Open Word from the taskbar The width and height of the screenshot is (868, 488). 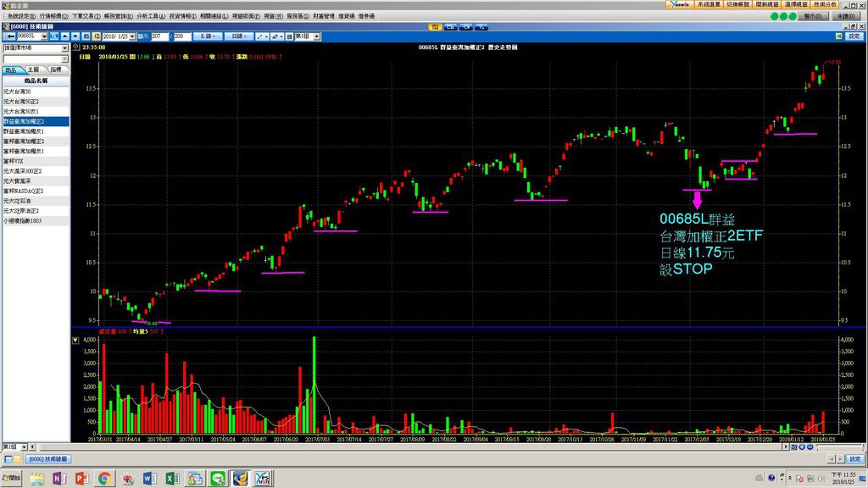tap(149, 478)
